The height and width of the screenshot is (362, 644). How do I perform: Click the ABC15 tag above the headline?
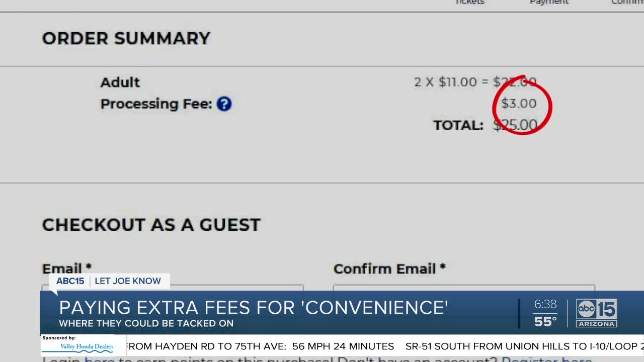tap(70, 281)
